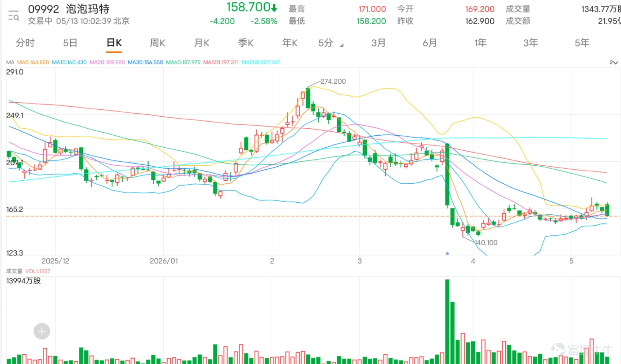Click the MA60:187.975 value
621x364 pixels.
[183, 62]
